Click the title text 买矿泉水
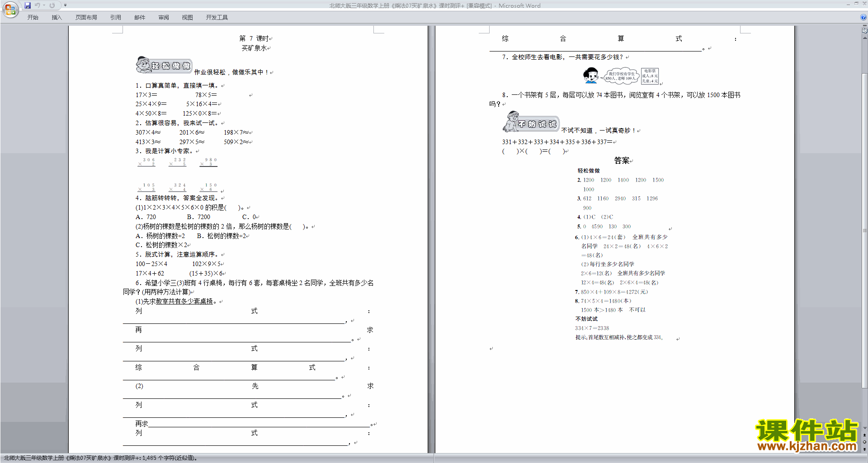This screenshot has width=868, height=463. point(254,48)
